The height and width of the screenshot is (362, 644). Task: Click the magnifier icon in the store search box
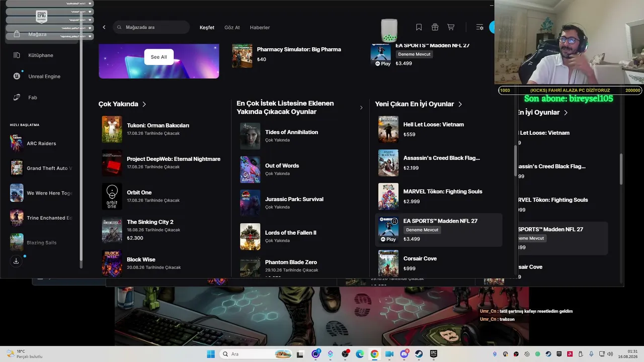(x=119, y=27)
